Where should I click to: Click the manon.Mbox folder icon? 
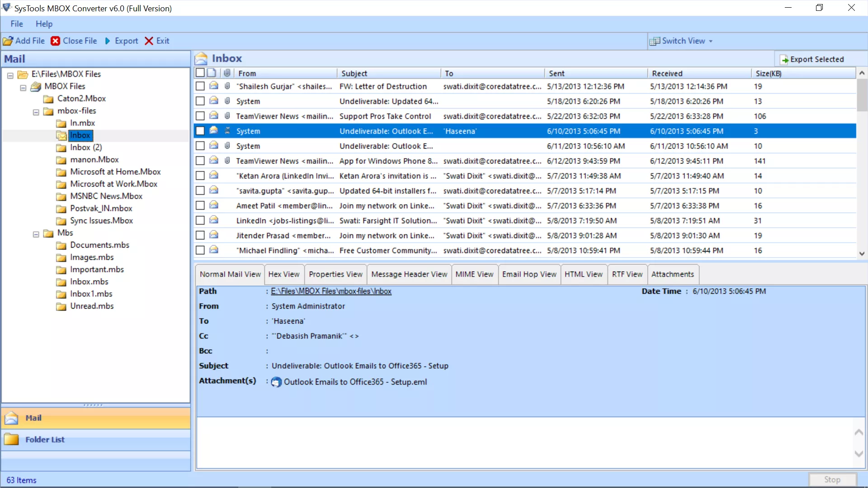pos(61,160)
